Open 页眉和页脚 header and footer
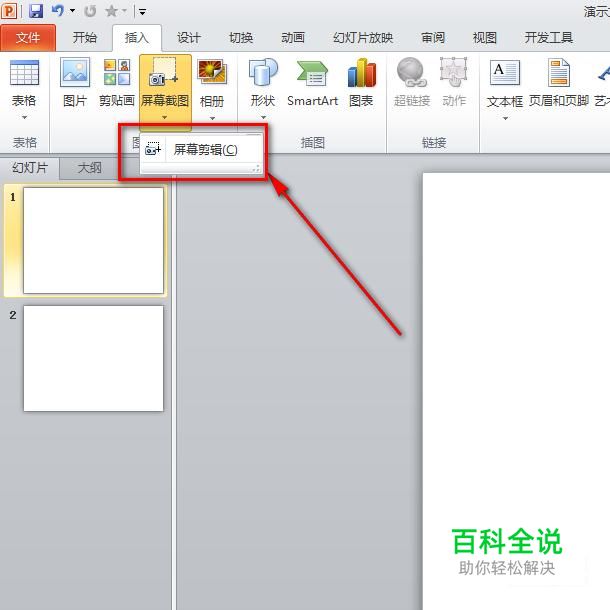 559,82
